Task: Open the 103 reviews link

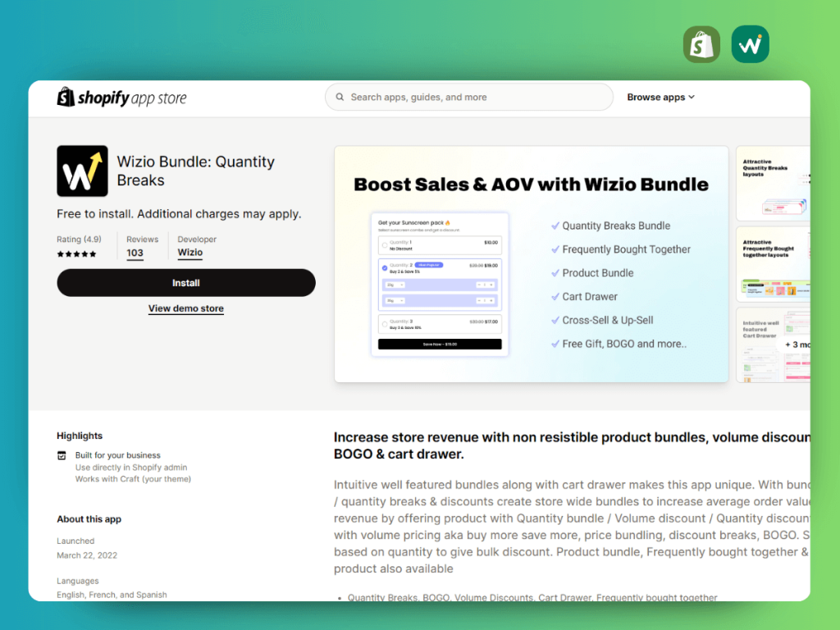Action: (135, 253)
